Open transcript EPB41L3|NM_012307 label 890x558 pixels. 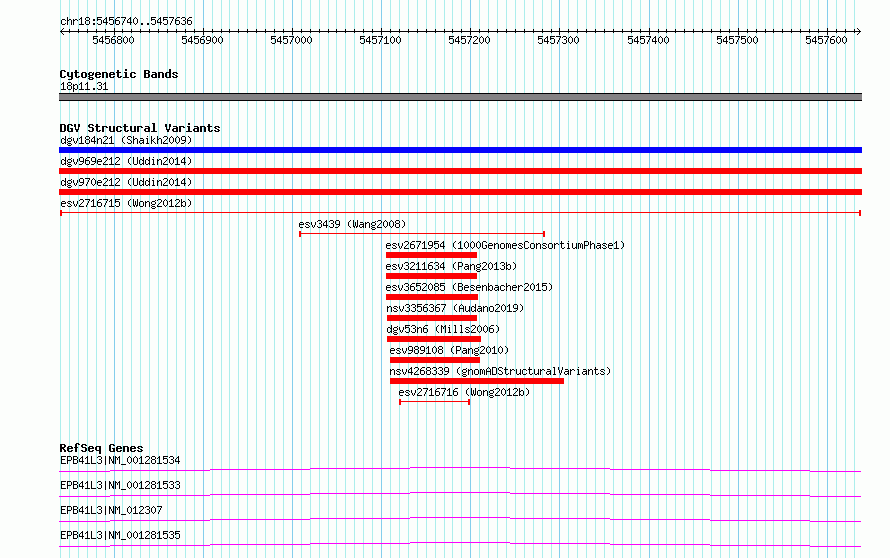tap(111, 510)
